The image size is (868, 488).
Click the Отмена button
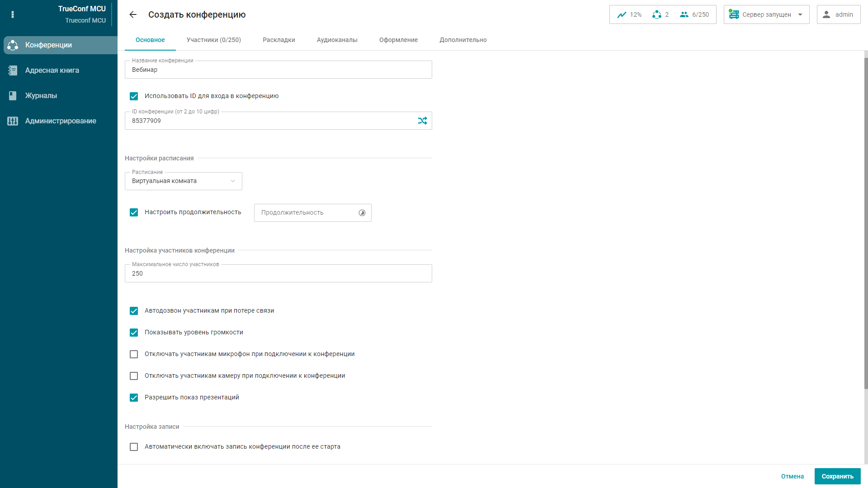coord(792,476)
